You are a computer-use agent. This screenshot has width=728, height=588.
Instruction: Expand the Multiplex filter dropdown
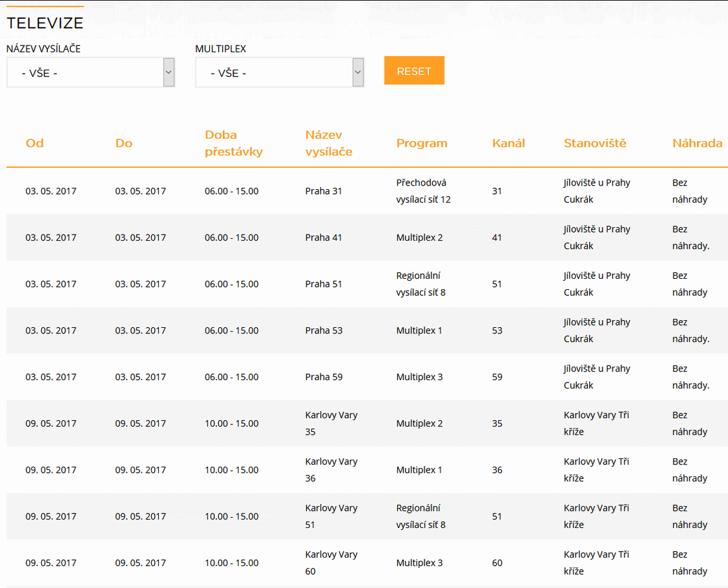point(280,73)
